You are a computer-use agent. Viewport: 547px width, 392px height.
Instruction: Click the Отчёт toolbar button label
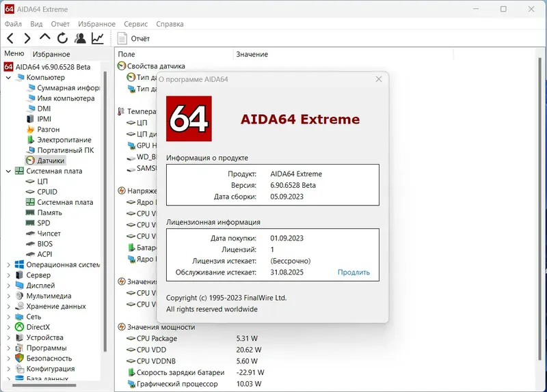pos(140,38)
